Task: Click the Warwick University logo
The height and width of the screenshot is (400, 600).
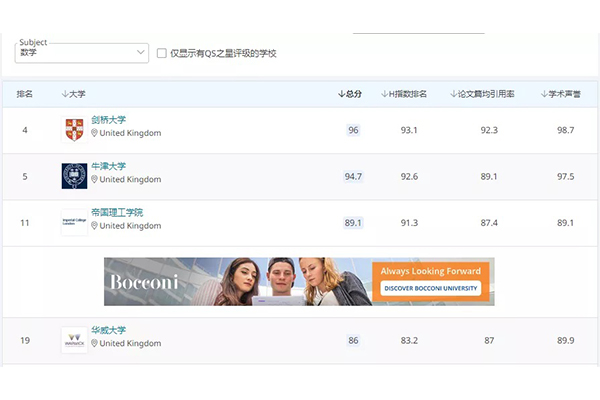Action: (74, 340)
